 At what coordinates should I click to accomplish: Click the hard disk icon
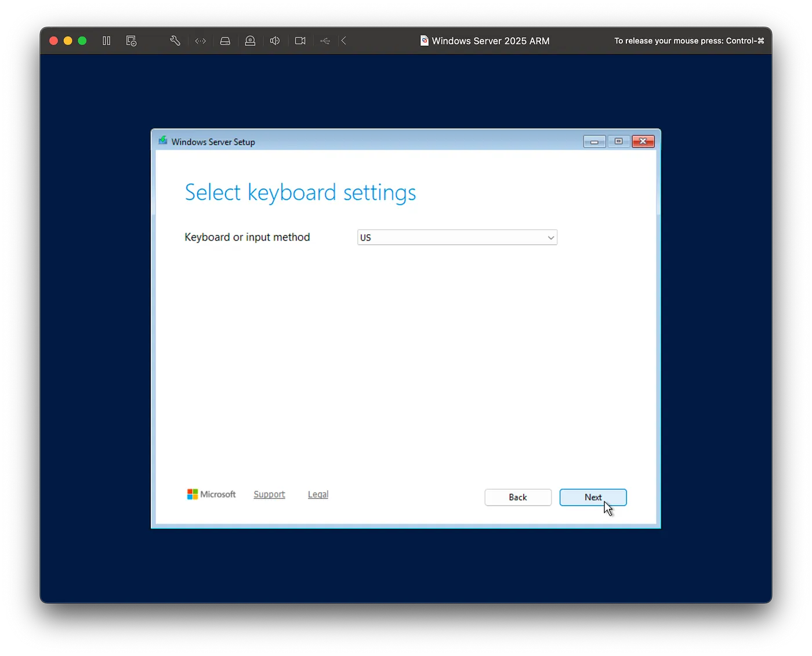click(x=225, y=41)
